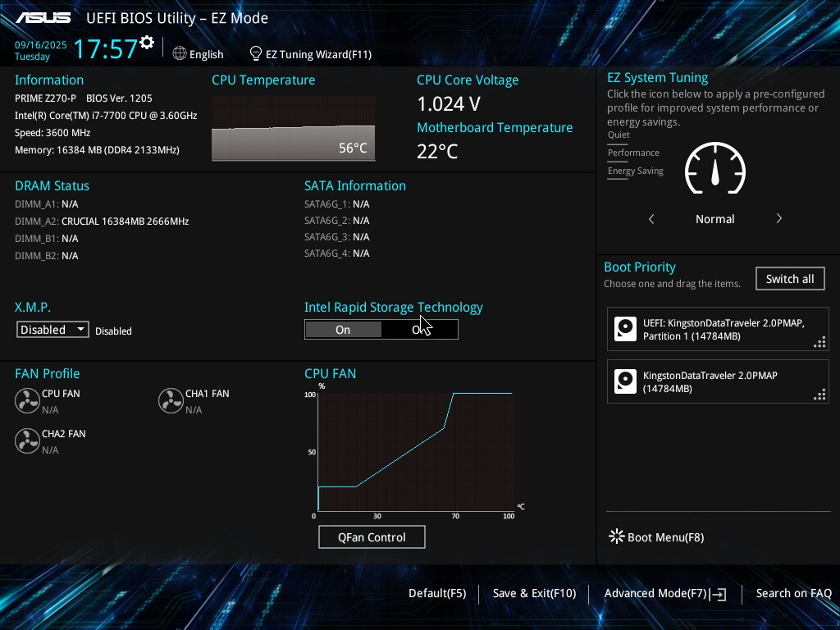This screenshot has height=630, width=840.
Task: Click DIMM_B1: N/A row
Action: (47, 239)
